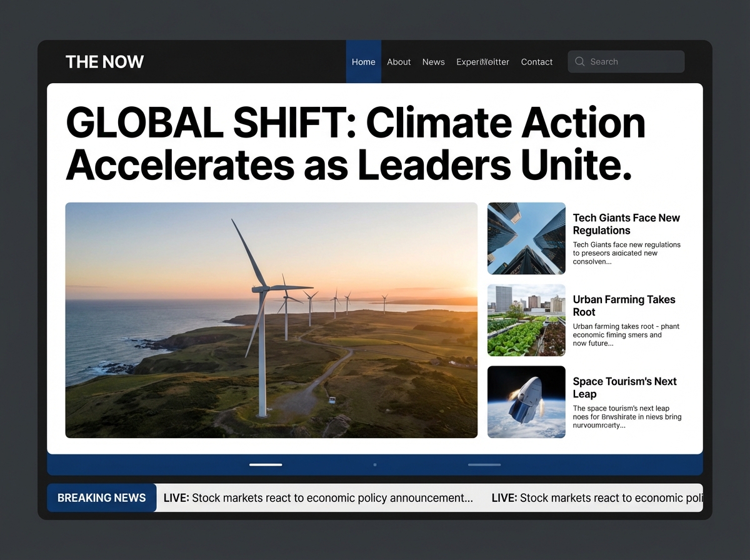750x560 pixels.
Task: Open the Contact page link
Action: point(536,61)
